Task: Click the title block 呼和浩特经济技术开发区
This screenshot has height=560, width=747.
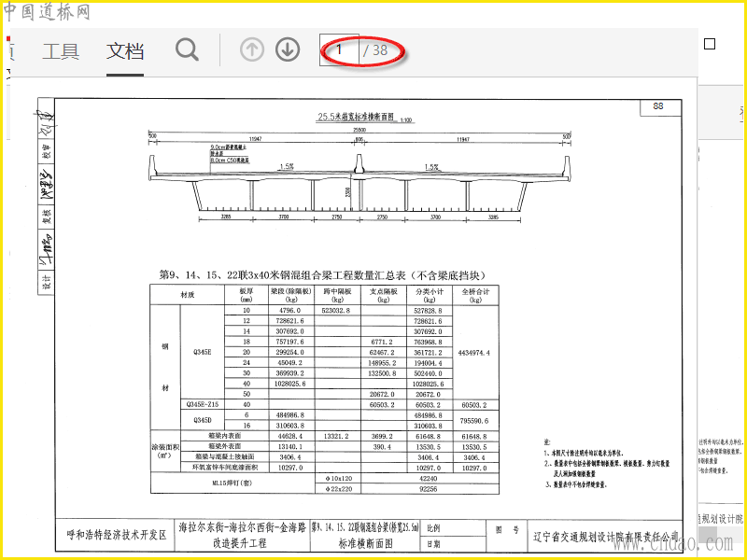Action: coord(117,535)
